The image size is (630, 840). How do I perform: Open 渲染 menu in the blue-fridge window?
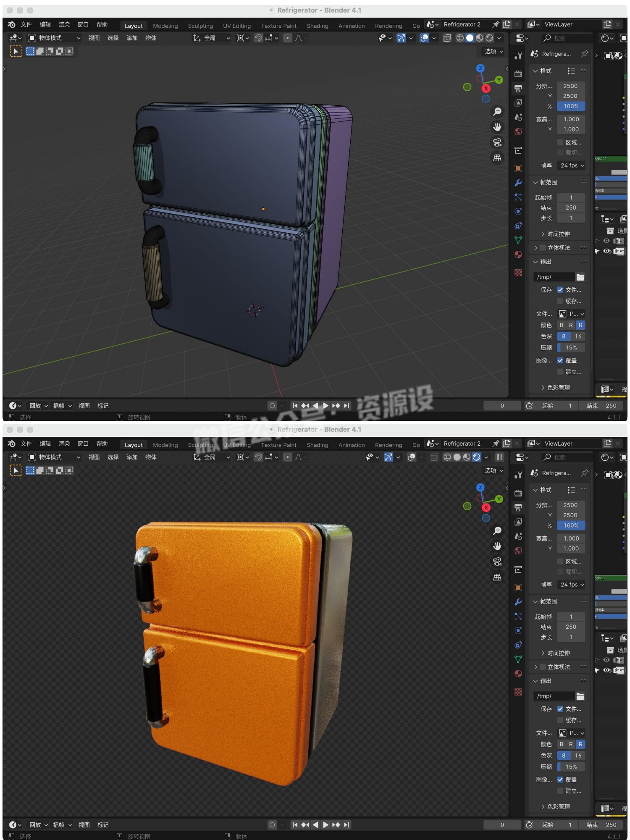coord(64,25)
